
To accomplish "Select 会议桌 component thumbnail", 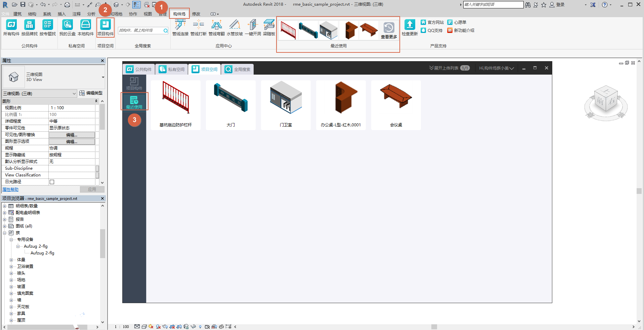I will 396,105.
